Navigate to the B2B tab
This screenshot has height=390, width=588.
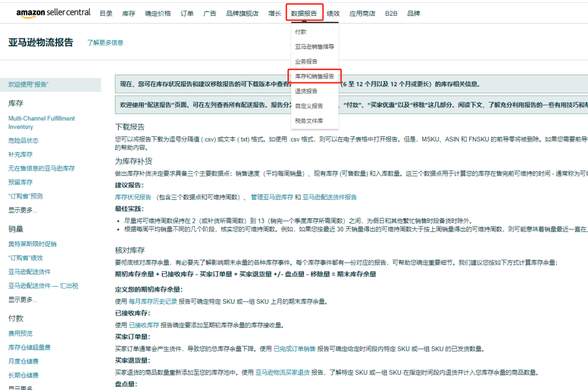click(391, 13)
